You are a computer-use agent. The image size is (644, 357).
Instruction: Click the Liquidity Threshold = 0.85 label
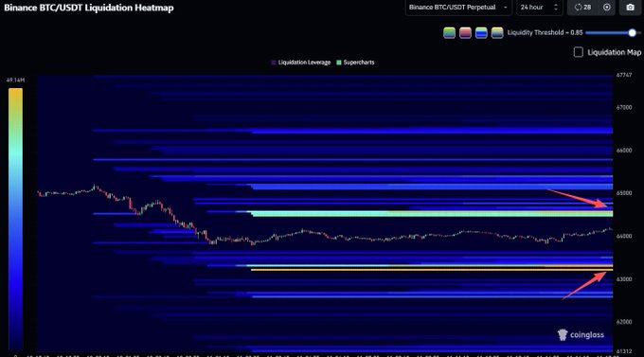tap(545, 33)
